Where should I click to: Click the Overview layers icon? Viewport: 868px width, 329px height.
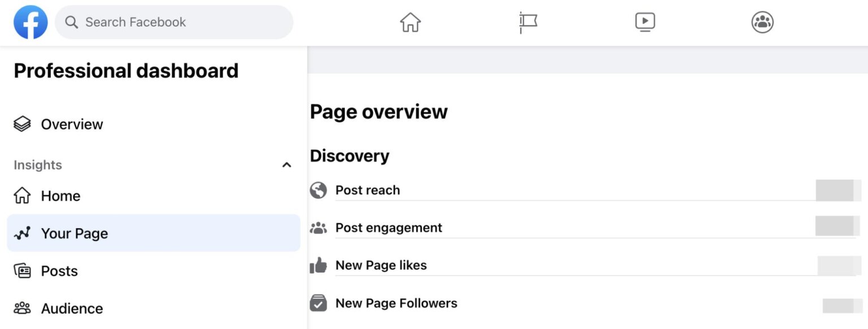22,124
